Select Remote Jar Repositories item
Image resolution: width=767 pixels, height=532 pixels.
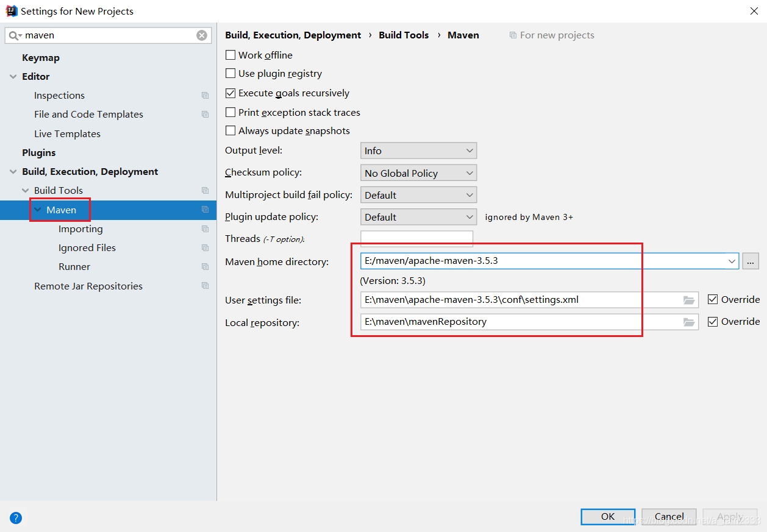click(88, 286)
